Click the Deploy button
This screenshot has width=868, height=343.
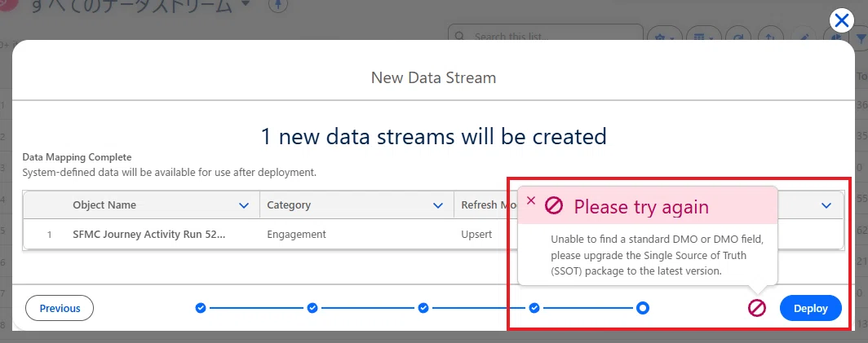tap(810, 308)
